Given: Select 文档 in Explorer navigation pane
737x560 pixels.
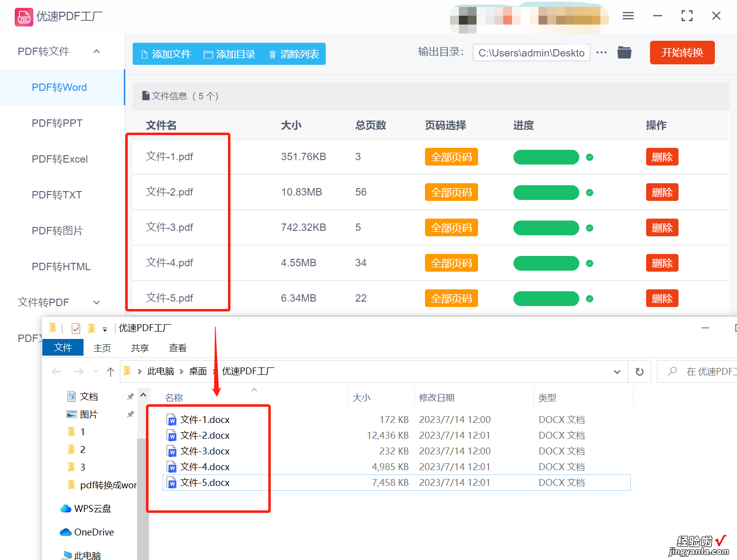Looking at the screenshot, I should pyautogui.click(x=89, y=396).
